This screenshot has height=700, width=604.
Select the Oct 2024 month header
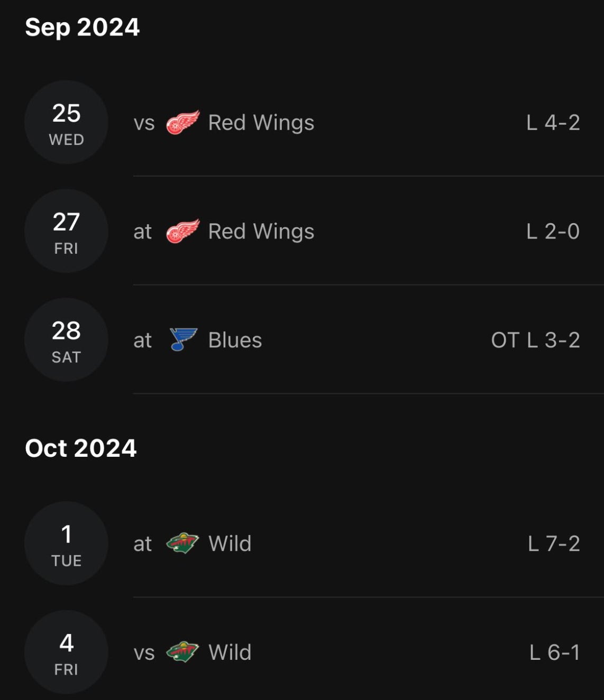(x=80, y=448)
